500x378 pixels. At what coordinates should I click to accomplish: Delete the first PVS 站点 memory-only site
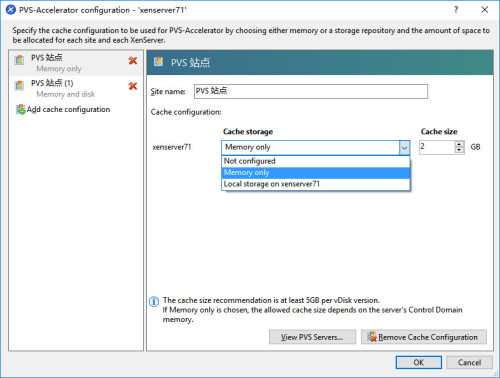coord(133,61)
